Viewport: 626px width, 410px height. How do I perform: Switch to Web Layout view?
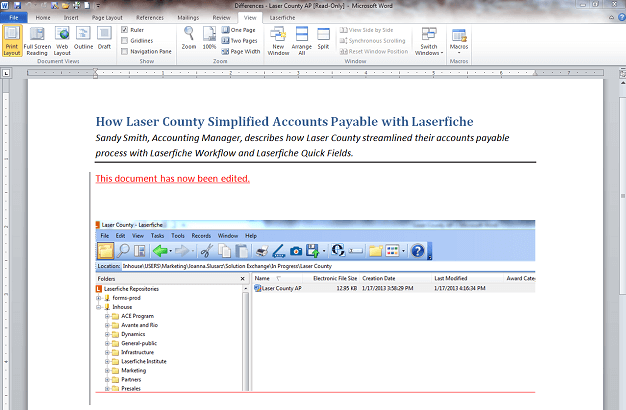[x=62, y=41]
